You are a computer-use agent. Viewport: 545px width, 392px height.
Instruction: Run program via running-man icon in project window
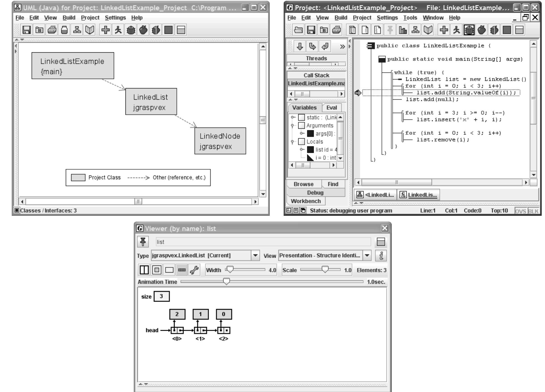pos(457,30)
